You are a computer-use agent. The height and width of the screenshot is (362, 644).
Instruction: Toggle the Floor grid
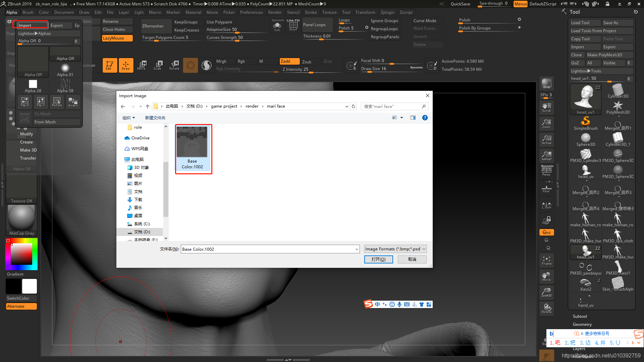pyautogui.click(x=546, y=188)
